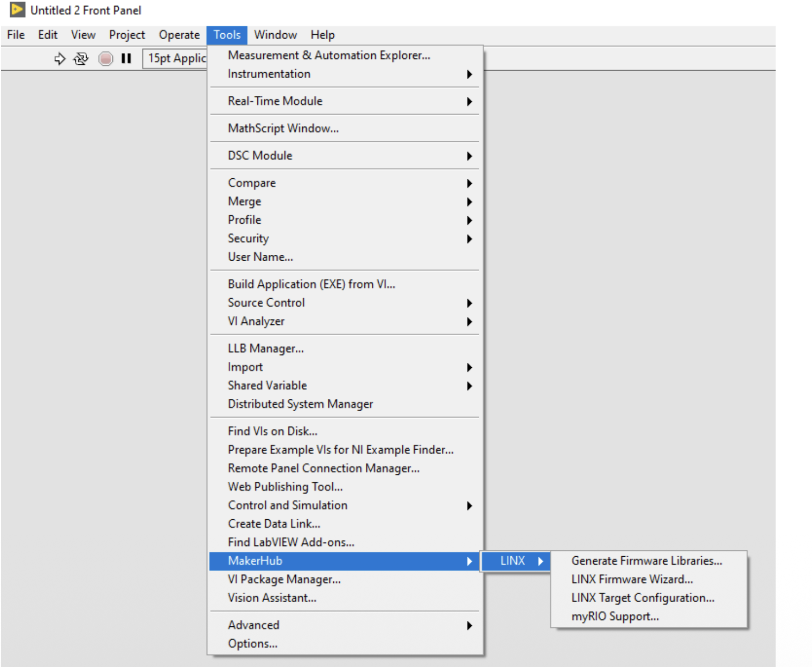Select Prepare Example VIs for NI Example Finder
The image size is (812, 667).
pos(345,450)
